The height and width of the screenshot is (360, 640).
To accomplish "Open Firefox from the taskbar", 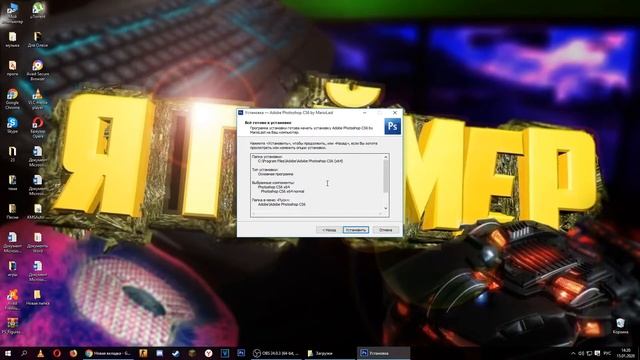I will click(73, 353).
